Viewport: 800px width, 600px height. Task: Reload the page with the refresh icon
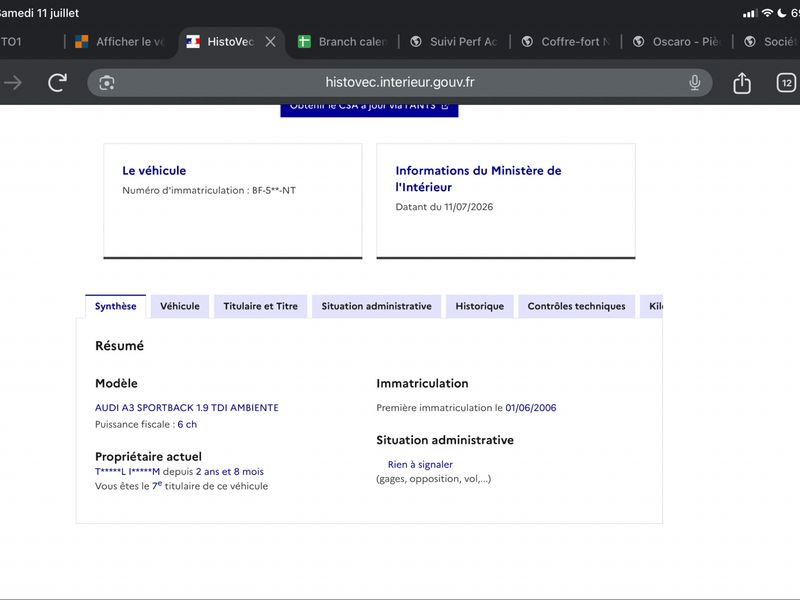click(x=57, y=83)
